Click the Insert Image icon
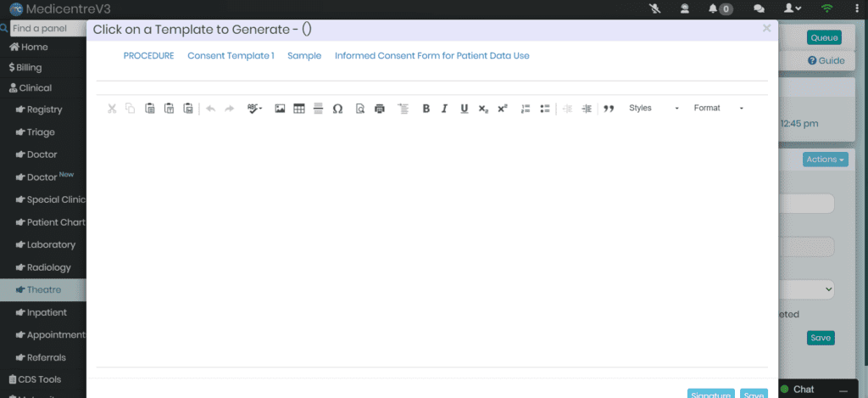The width and height of the screenshot is (868, 398). (x=280, y=109)
